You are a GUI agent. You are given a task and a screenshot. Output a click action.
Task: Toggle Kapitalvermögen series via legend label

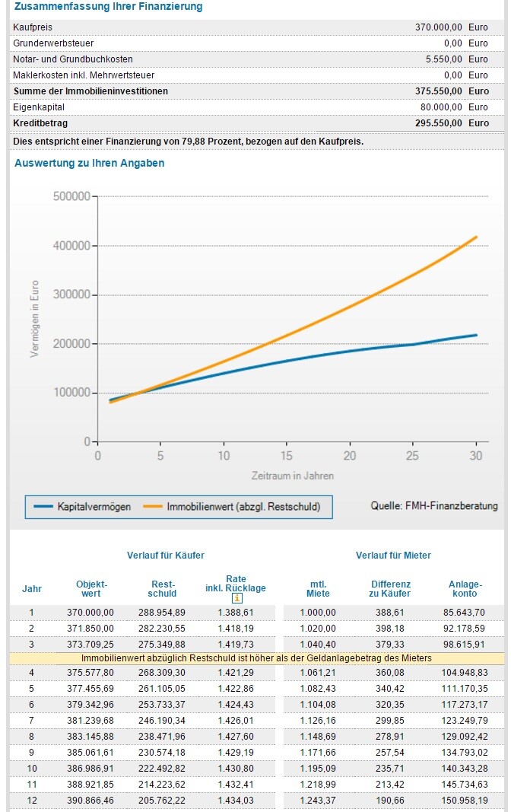point(94,506)
